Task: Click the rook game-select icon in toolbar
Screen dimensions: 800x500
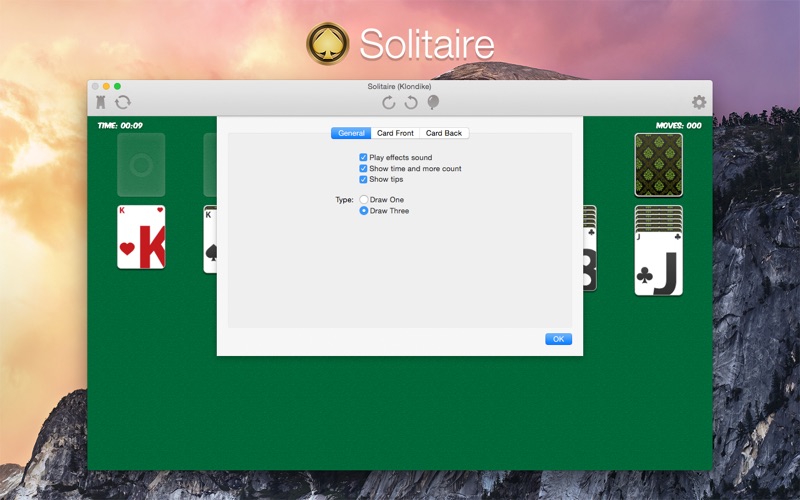Action: tap(101, 103)
